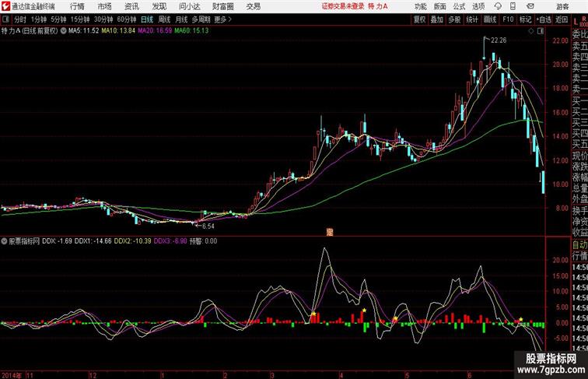Image resolution: width=588 pixels, height=379 pixels.
Task: Click the DDX3: -6.98 value
Action: [170, 241]
